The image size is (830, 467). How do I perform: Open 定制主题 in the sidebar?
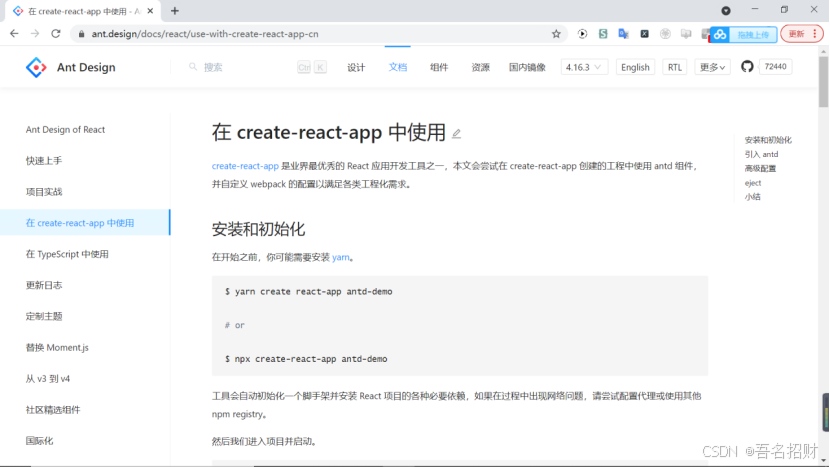point(44,316)
